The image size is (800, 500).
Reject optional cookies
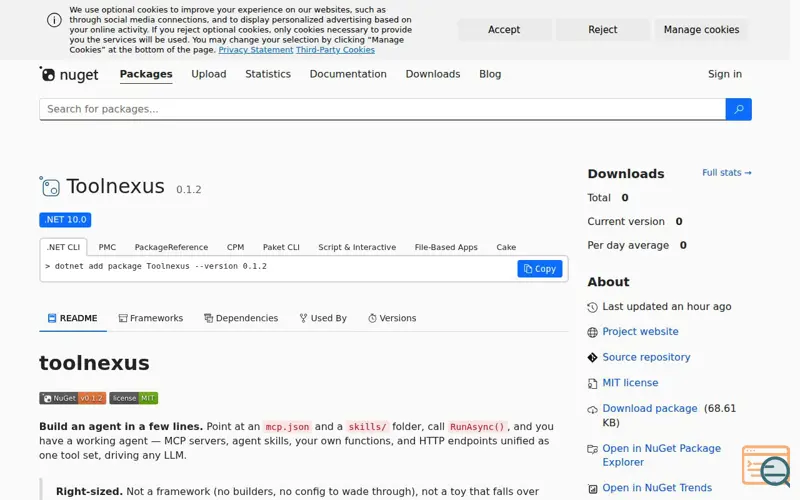(x=603, y=30)
